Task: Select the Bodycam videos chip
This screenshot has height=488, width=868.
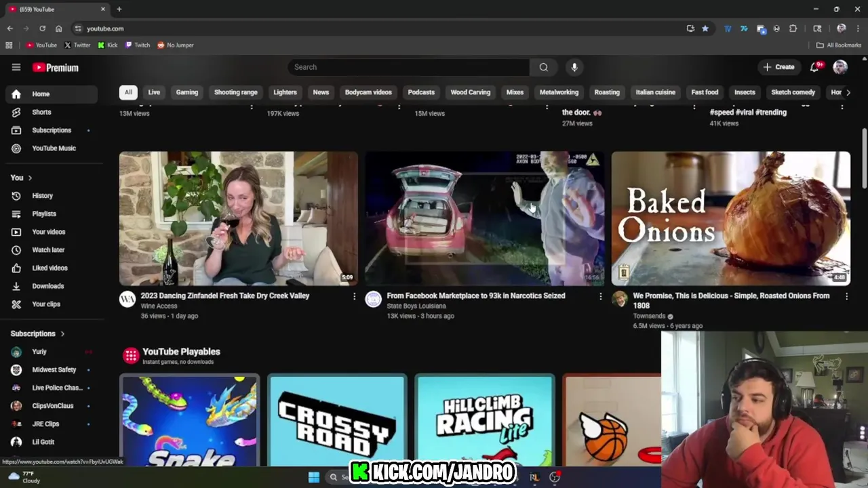Action: coord(368,92)
